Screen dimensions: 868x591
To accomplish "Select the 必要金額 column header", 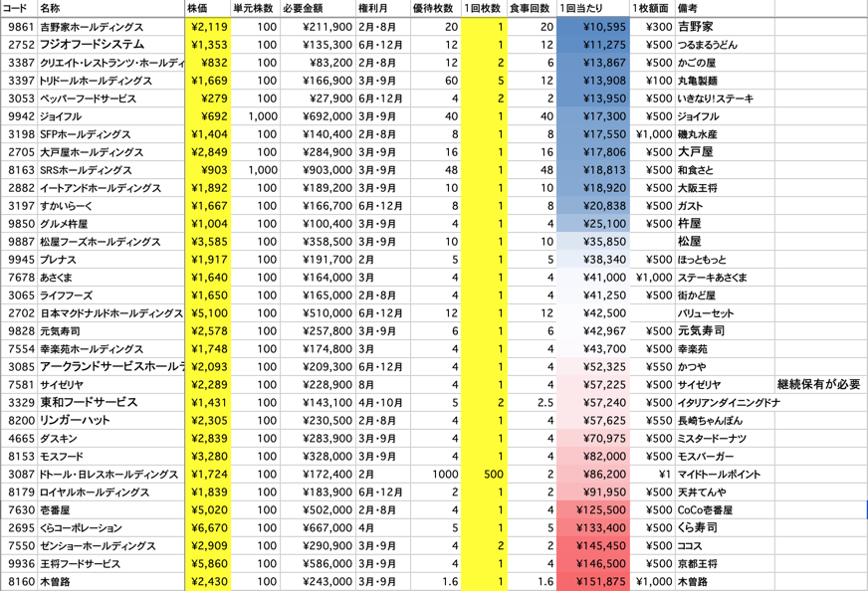I will 319,8.
